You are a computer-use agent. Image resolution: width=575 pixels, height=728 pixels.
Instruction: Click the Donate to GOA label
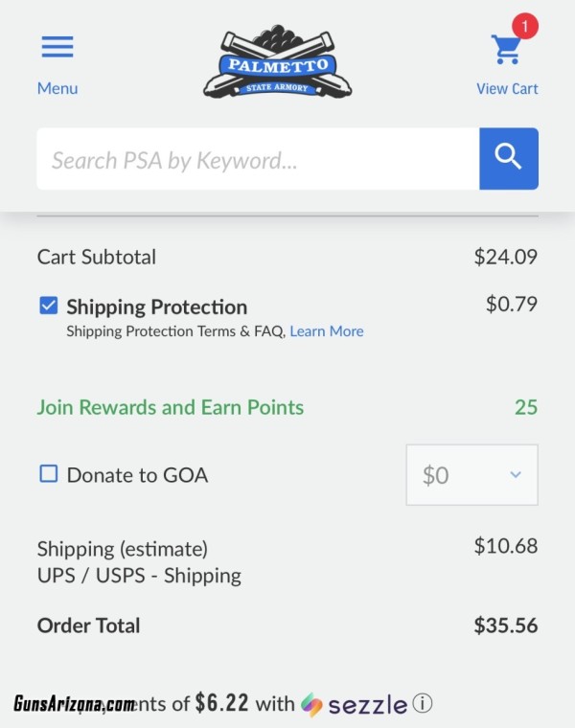137,475
